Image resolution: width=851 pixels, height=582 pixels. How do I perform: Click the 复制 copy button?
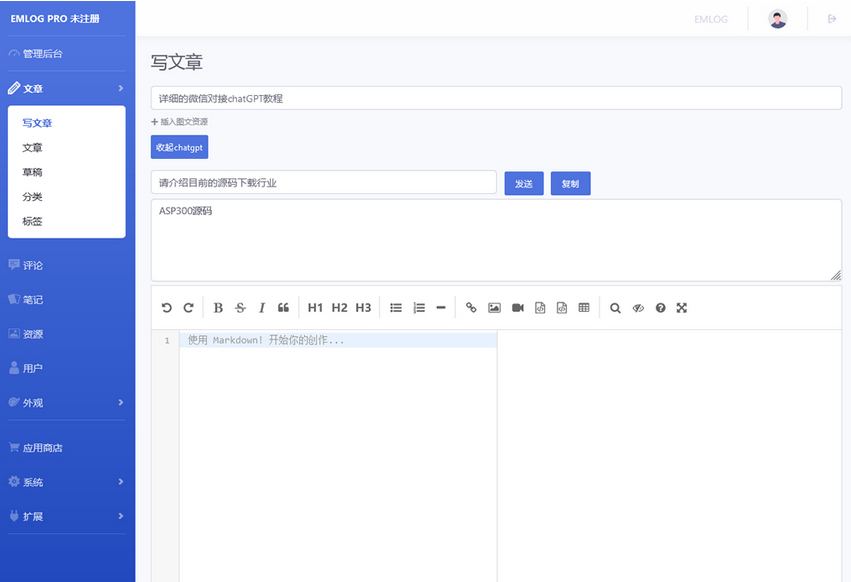click(570, 184)
